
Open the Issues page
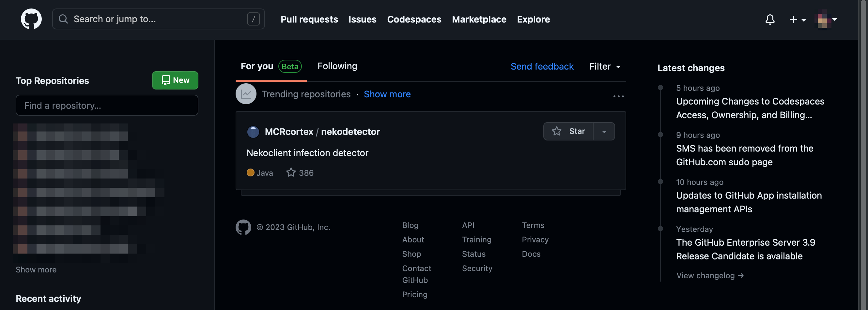tap(362, 19)
